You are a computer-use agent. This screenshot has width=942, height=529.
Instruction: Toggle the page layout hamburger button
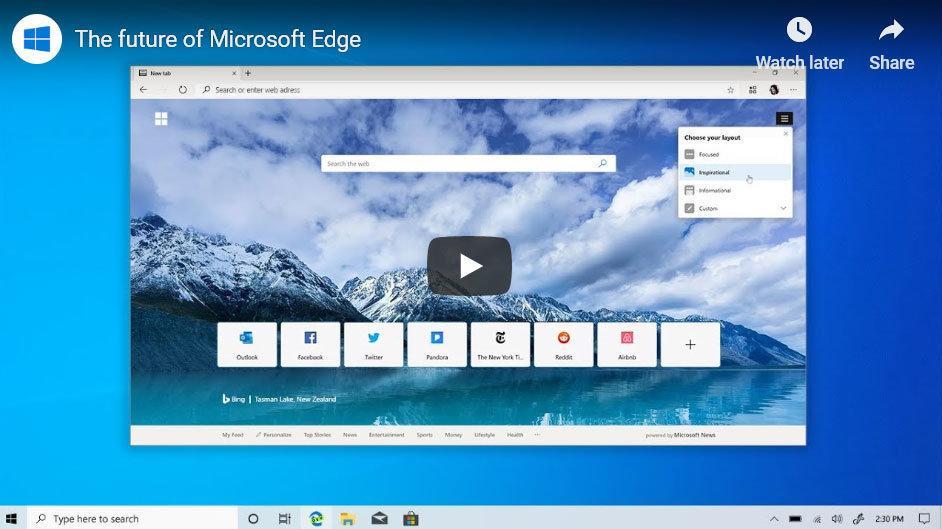(x=784, y=118)
